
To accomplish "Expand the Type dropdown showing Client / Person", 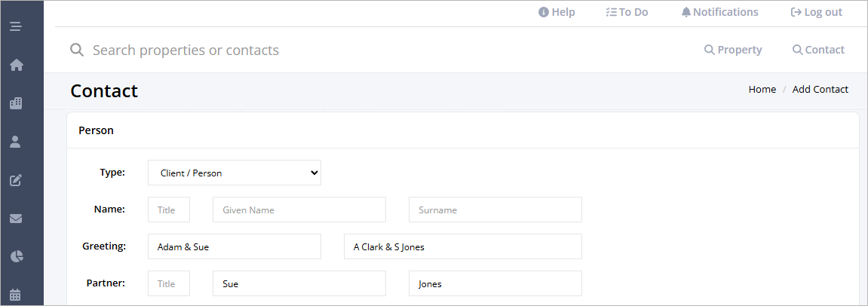I will (235, 173).
